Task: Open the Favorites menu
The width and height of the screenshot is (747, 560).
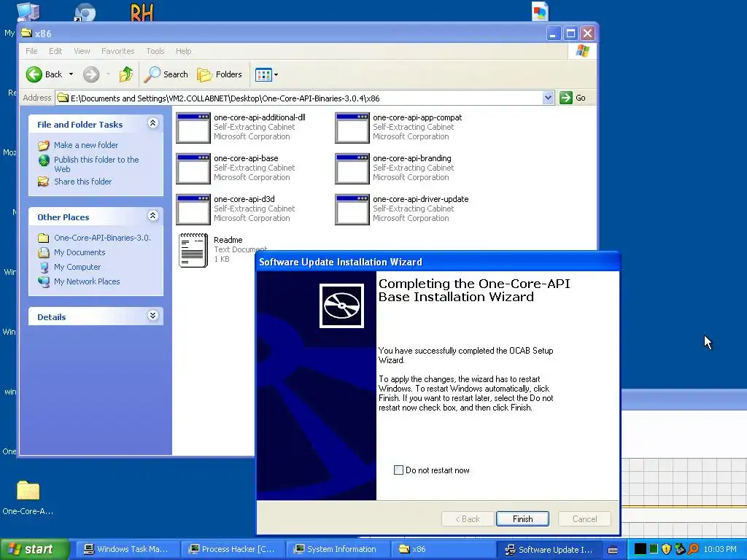Action: [117, 51]
